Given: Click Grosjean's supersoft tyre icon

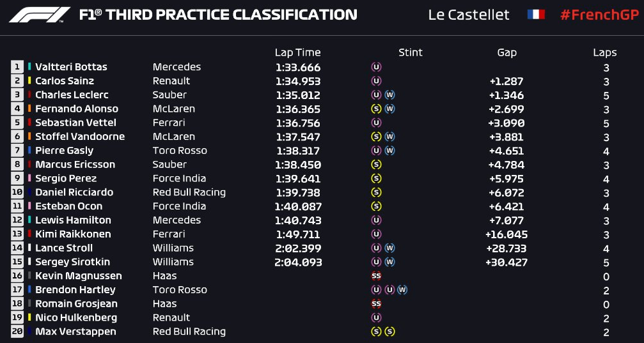Looking at the screenshot, I should click(x=376, y=303).
